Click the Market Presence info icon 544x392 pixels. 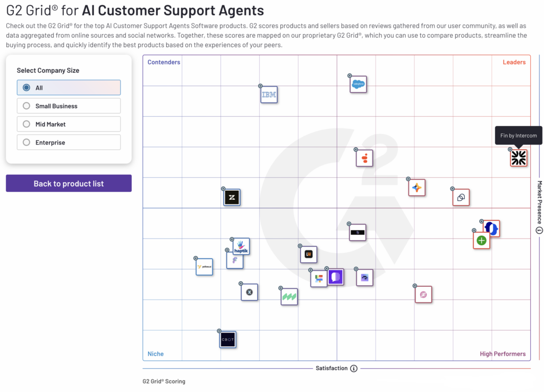pyautogui.click(x=539, y=231)
